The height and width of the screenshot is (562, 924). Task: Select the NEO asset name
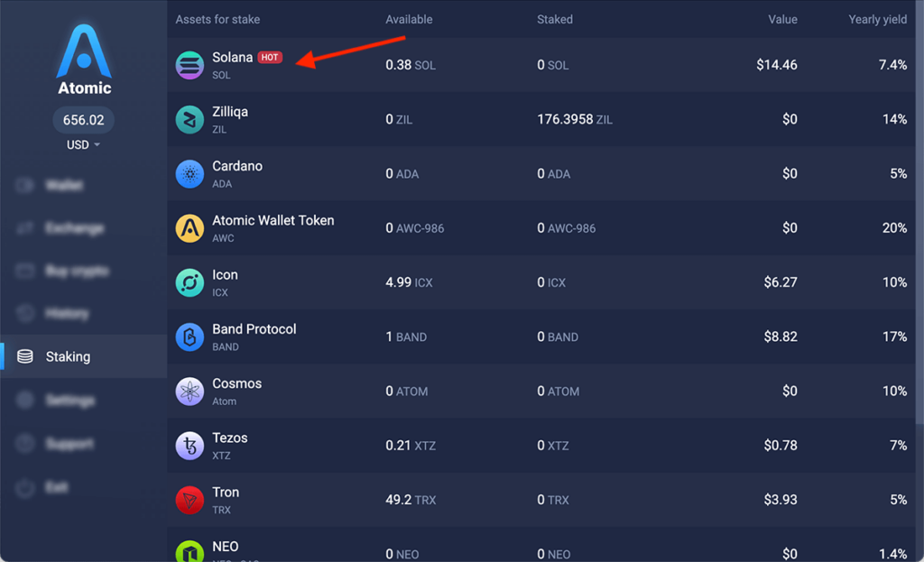[x=225, y=547]
